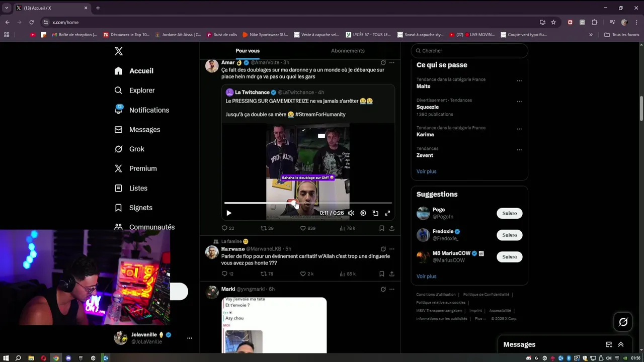Switch to Pour vous tab
This screenshot has width=644, height=362.
248,51
